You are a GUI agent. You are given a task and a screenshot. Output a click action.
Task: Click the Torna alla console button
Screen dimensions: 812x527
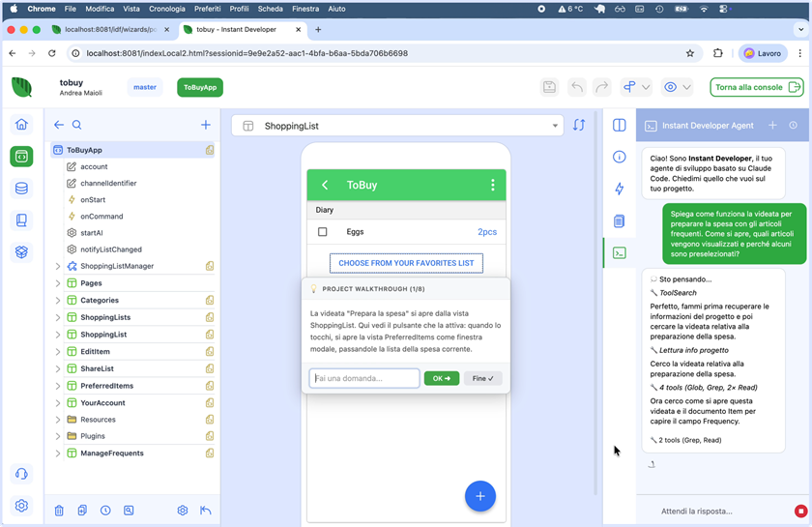757,87
